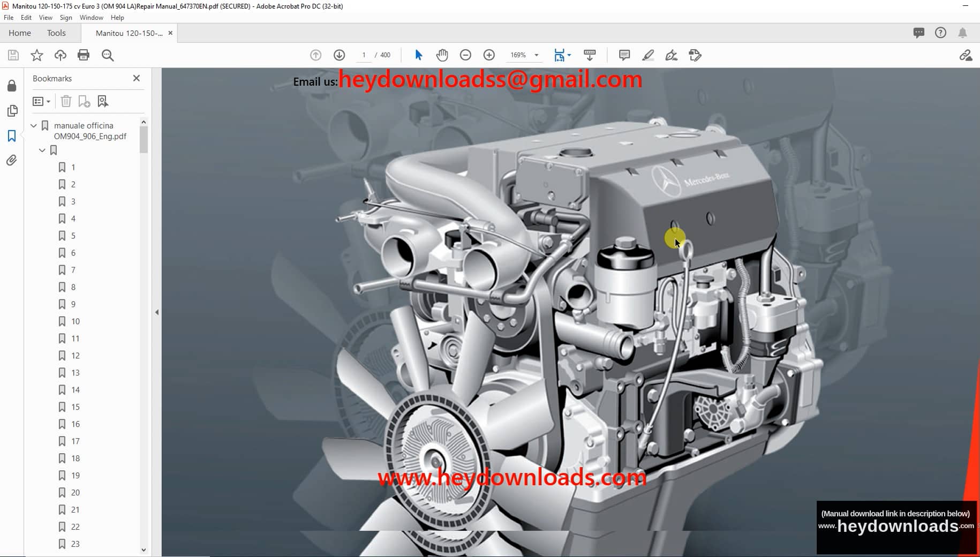Open the bookmark Options menu
Screen dimensions: 980x557
pos(41,101)
